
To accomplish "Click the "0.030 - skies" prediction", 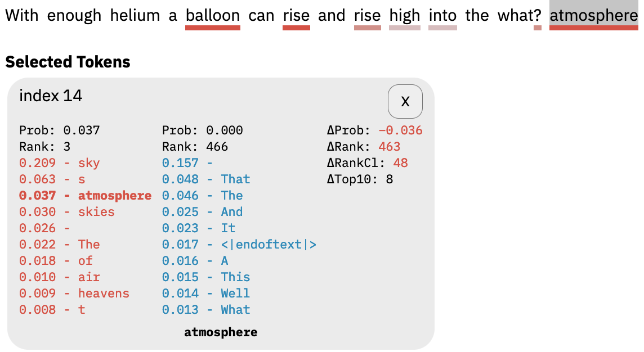I will click(x=66, y=212).
